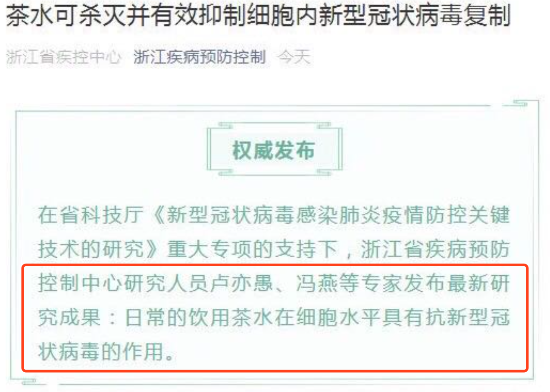Click the 今天 publish date label

coord(294,57)
